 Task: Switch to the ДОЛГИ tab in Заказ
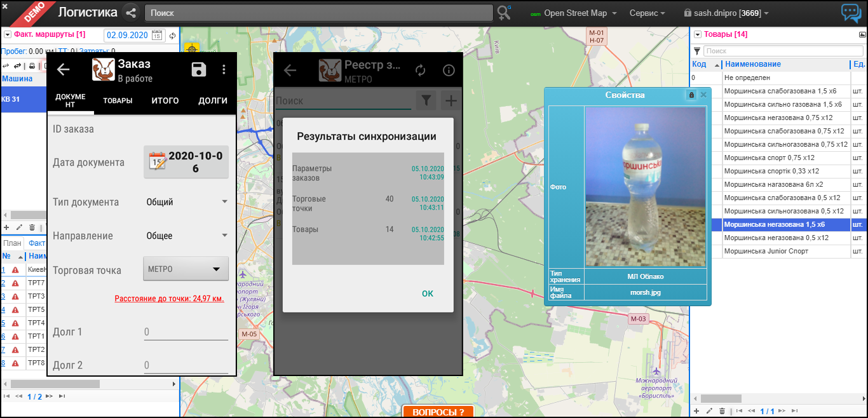tap(213, 100)
